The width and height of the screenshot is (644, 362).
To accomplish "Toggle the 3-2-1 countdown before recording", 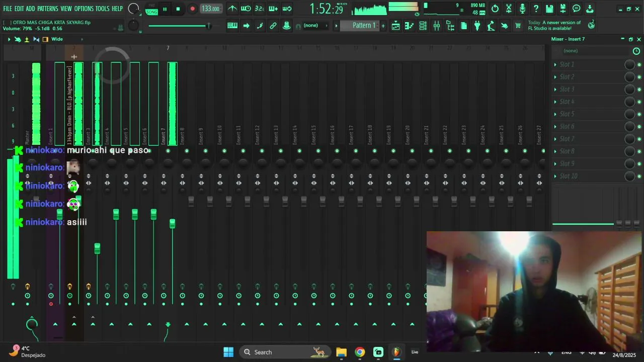I will pyautogui.click(x=260, y=9).
